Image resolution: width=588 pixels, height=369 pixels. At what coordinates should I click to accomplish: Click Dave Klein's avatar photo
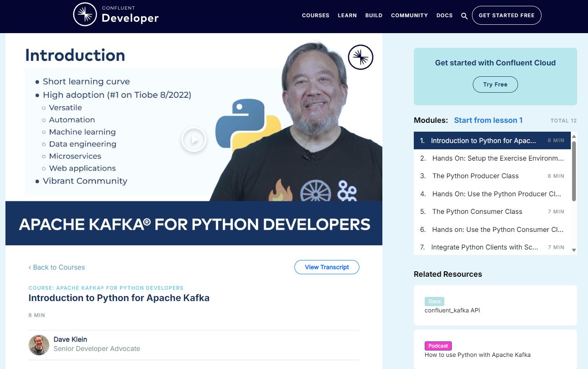(39, 345)
